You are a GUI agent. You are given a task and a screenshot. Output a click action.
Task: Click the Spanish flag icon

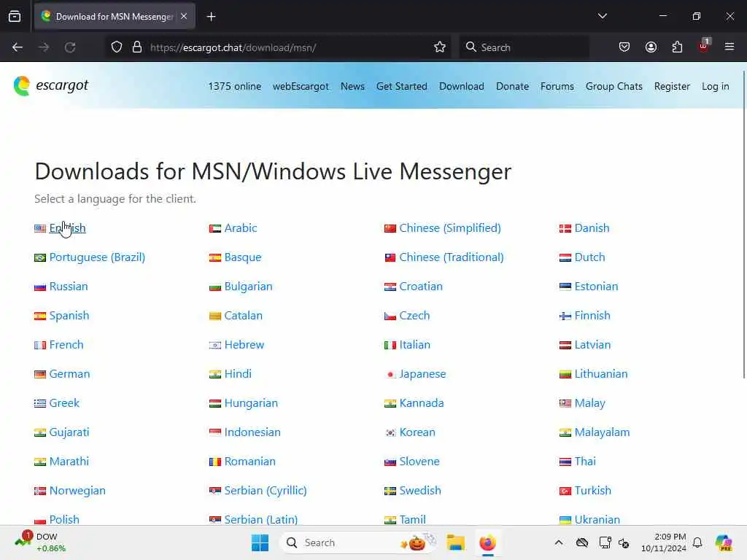click(x=40, y=316)
